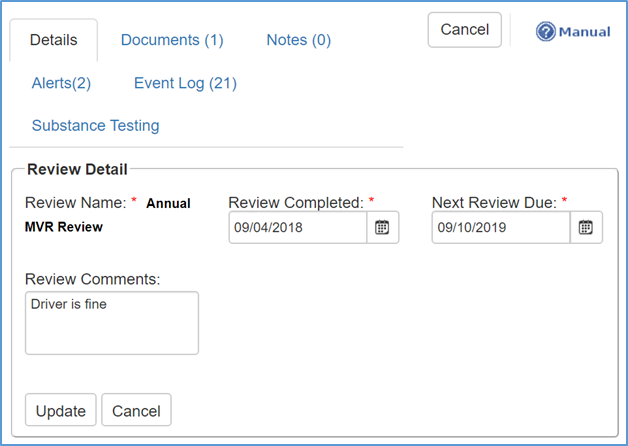This screenshot has width=628, height=446.
Task: Go to the Notes (0) tab
Action: coord(298,40)
